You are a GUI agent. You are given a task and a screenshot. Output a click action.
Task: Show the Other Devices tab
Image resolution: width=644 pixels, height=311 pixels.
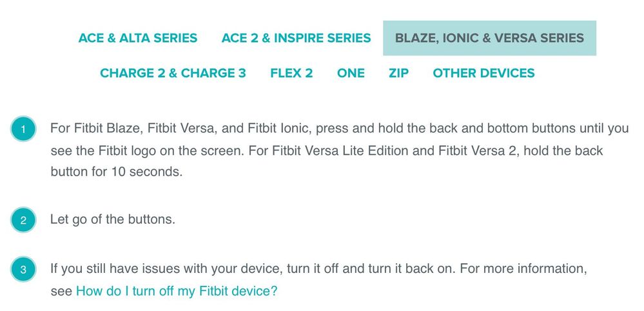point(484,73)
